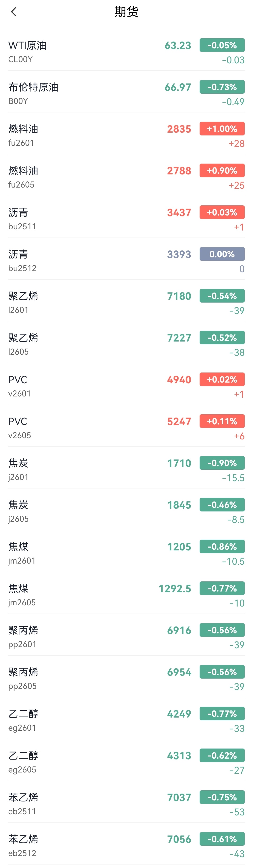Image resolution: width=253 pixels, height=868 pixels.
Task: Open 焦煤 jm2601 contract row
Action: pyautogui.click(x=126, y=551)
